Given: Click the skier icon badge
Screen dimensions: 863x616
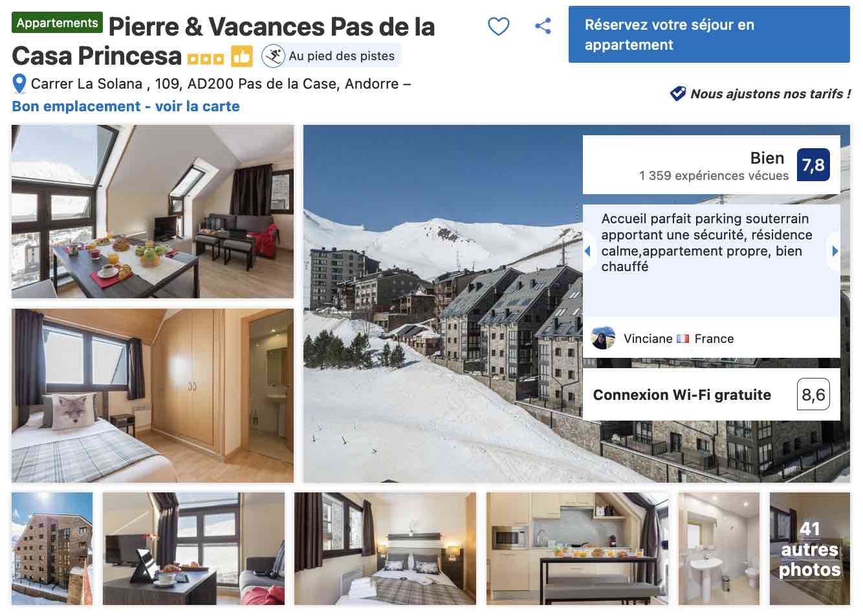Looking at the screenshot, I should coord(273,56).
